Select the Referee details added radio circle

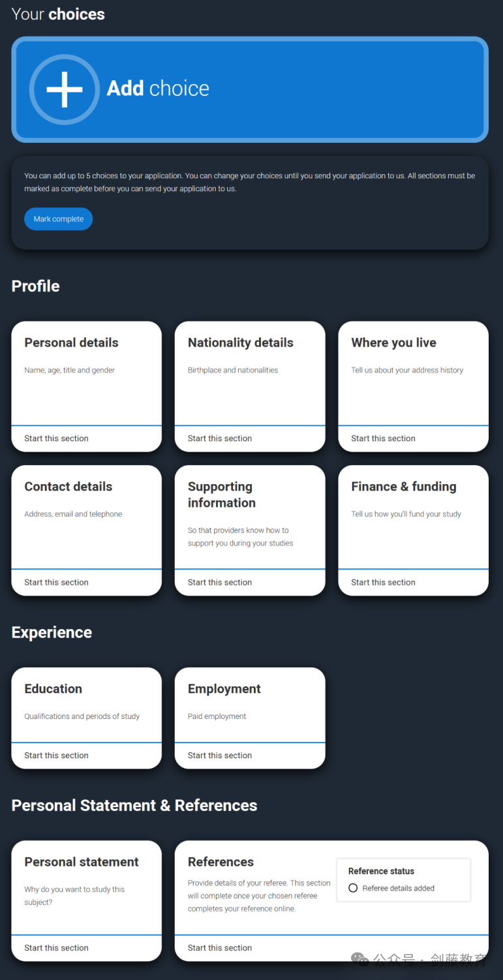click(x=353, y=888)
